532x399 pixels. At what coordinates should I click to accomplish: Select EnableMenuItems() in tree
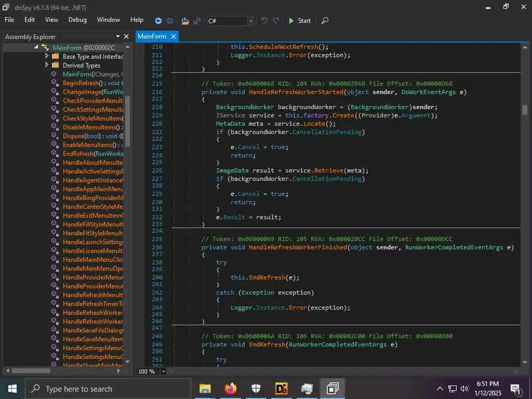[93, 144]
